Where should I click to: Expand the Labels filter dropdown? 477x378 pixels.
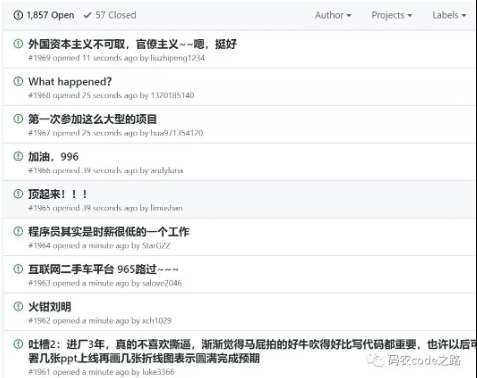[x=449, y=15]
